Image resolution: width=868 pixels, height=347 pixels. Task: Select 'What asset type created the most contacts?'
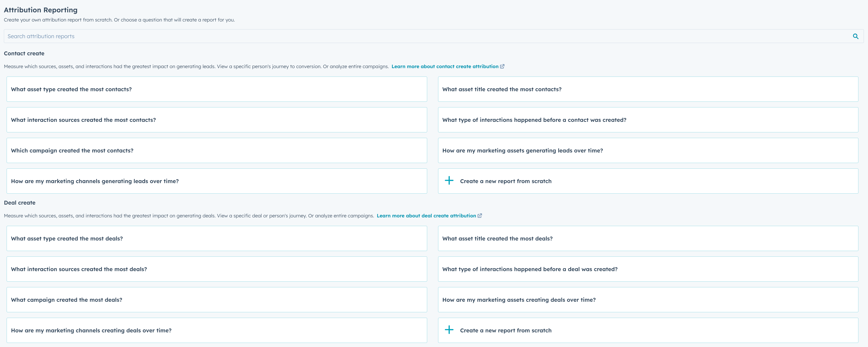click(217, 89)
